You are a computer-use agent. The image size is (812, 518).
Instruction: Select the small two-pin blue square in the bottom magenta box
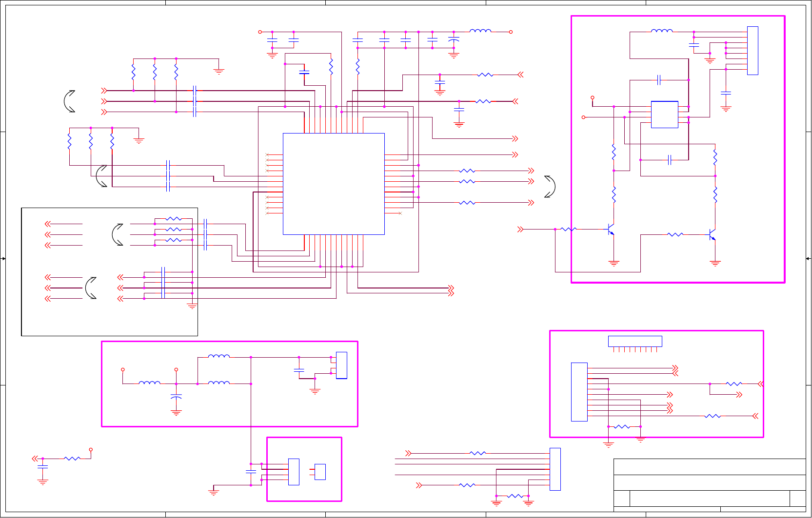[x=320, y=472]
